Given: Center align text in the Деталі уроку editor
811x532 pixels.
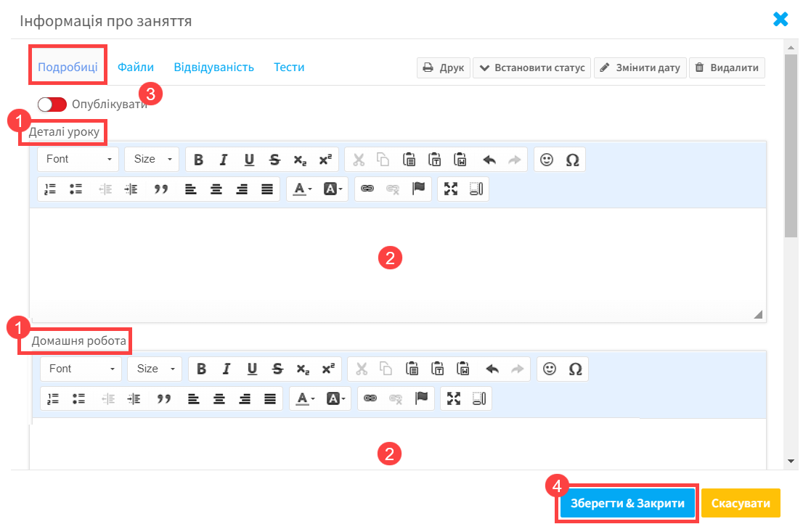Looking at the screenshot, I should click(x=216, y=189).
